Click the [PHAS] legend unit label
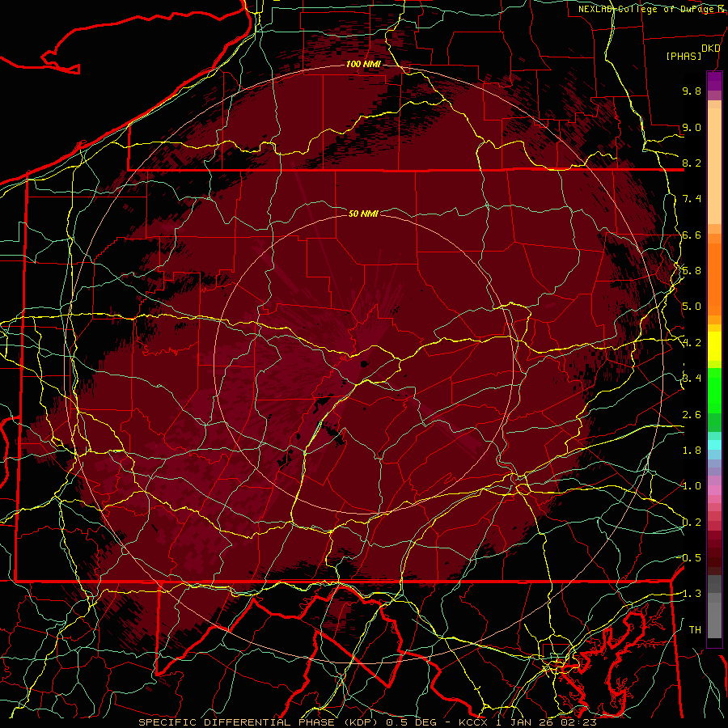Image resolution: width=728 pixels, height=728 pixels. [684, 56]
